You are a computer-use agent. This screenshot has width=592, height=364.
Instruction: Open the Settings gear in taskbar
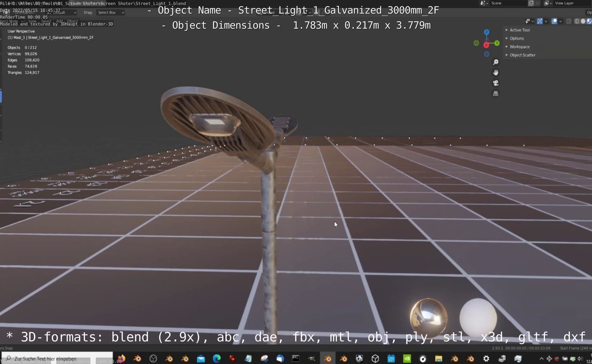[486, 358]
